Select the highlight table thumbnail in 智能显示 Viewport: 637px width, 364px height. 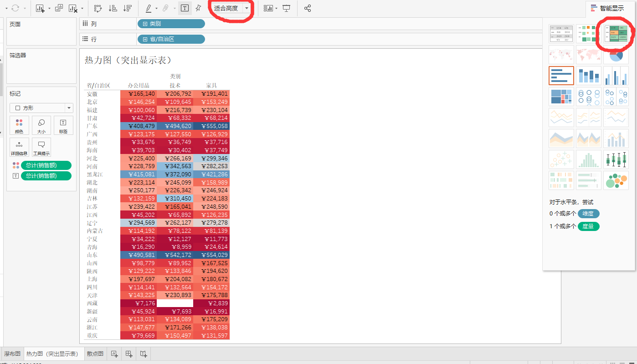(616, 34)
